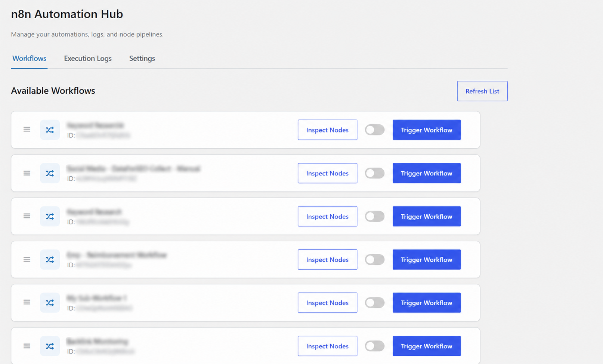Viewport: 603px width, 364px height.
Task: Select the drag handle on the third workflow card
Action: (27, 216)
